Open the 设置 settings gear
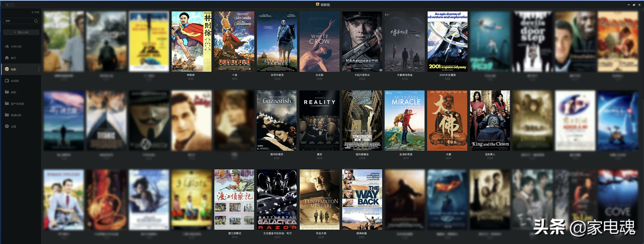This screenshot has height=244, width=644. [x=7, y=126]
